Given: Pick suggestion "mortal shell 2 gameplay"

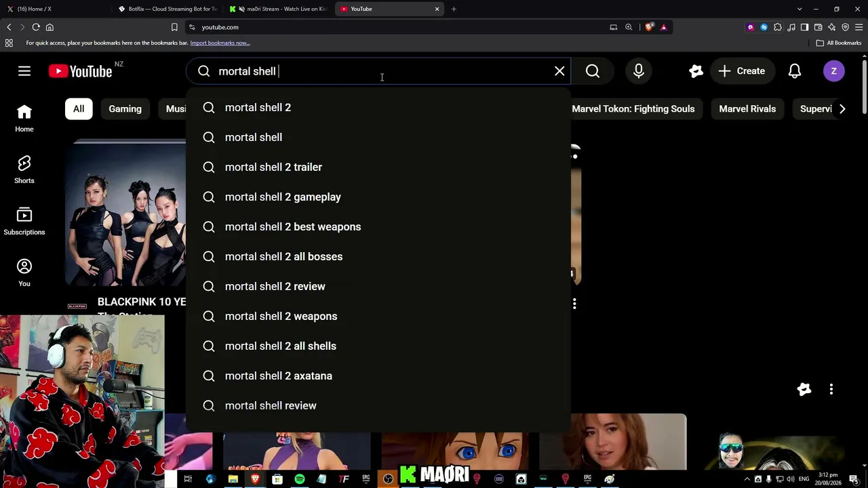Looking at the screenshot, I should (x=378, y=197).
